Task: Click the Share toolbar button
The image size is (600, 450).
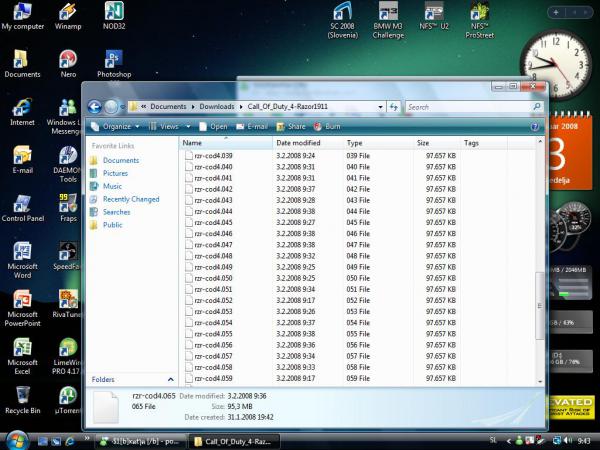Action: pos(291,127)
